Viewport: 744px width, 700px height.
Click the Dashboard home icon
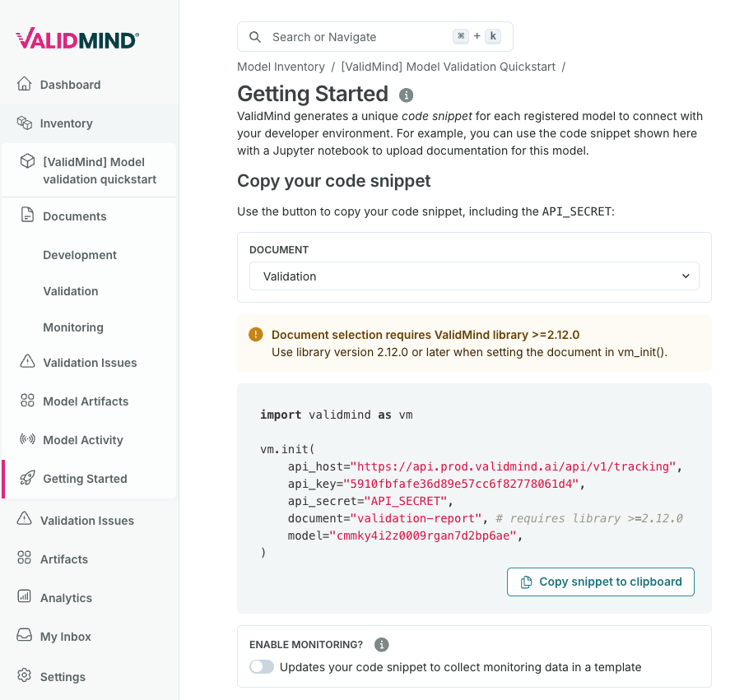click(x=24, y=84)
